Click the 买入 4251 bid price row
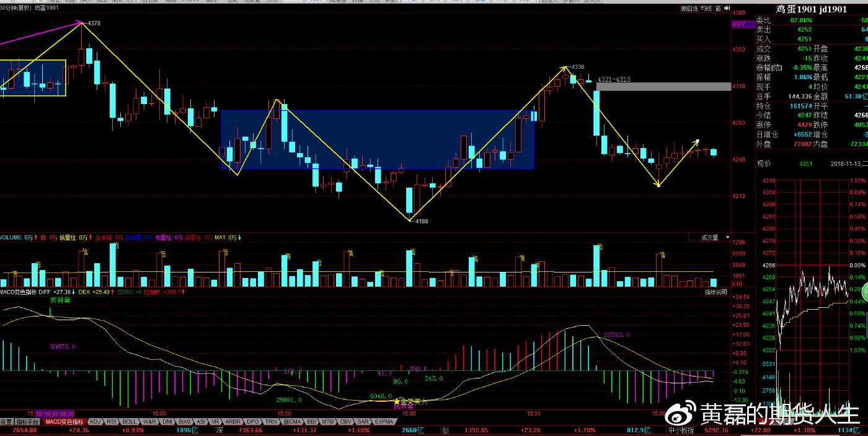Image resolution: width=868 pixels, height=436 pixels. 812,39
